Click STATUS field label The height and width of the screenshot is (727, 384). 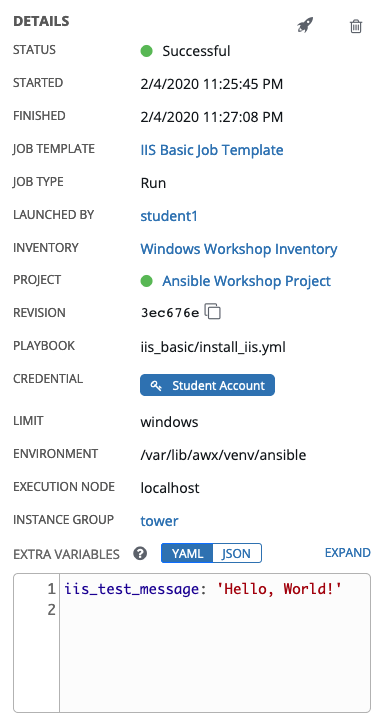34,50
